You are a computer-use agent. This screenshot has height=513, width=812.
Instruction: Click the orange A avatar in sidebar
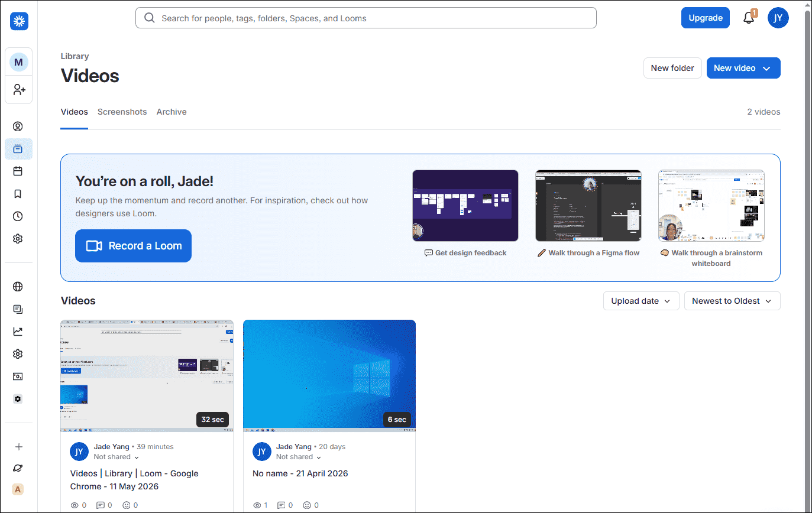pos(18,489)
